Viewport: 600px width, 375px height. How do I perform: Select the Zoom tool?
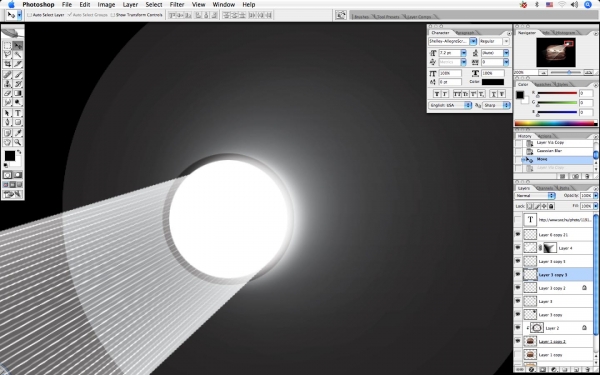coord(18,142)
